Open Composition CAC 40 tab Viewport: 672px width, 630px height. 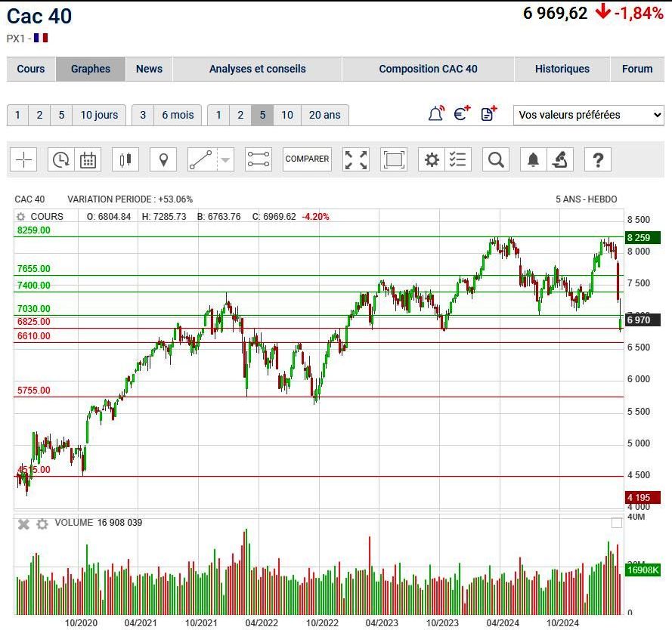(x=428, y=69)
